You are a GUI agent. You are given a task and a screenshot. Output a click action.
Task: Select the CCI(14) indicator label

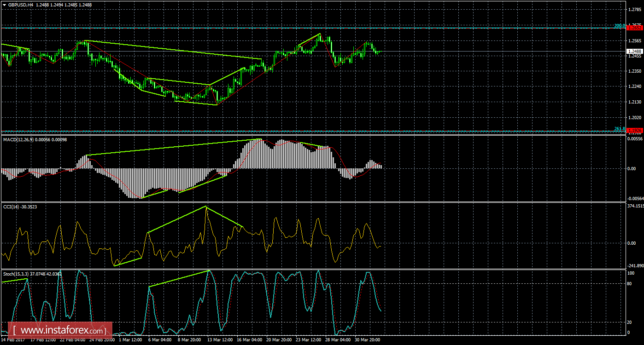tap(13, 207)
